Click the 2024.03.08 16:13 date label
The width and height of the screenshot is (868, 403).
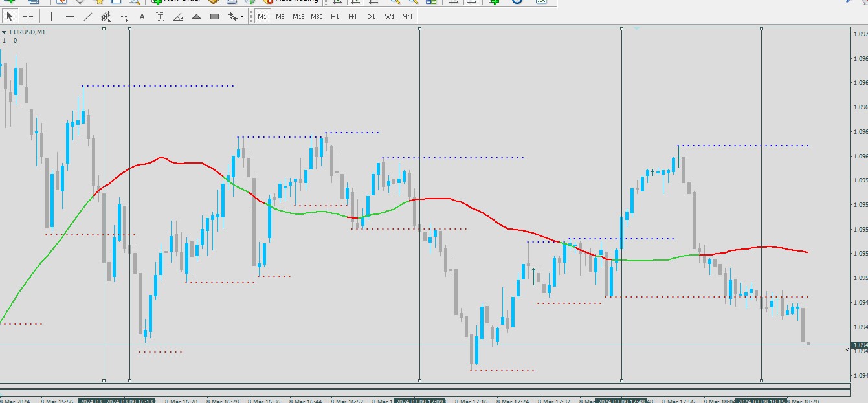click(x=130, y=400)
